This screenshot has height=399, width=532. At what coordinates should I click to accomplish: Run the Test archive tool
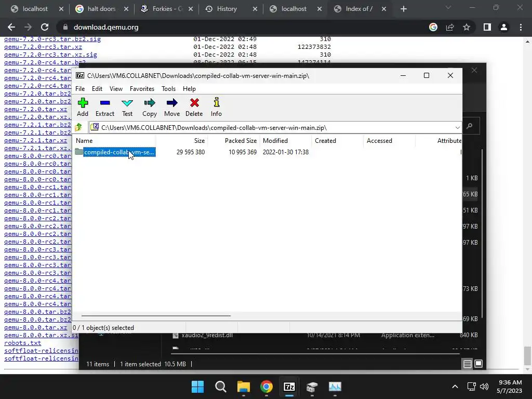click(127, 107)
